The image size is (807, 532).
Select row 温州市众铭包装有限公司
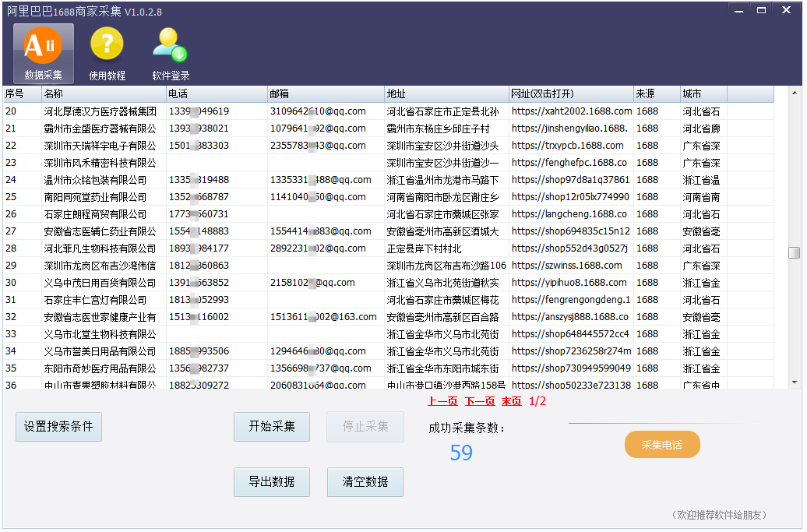pos(389,180)
